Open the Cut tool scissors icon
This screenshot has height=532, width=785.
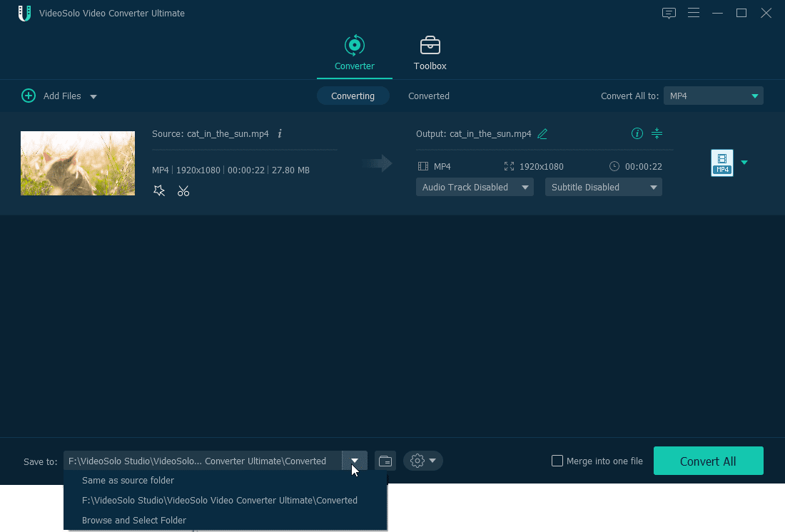(x=183, y=190)
